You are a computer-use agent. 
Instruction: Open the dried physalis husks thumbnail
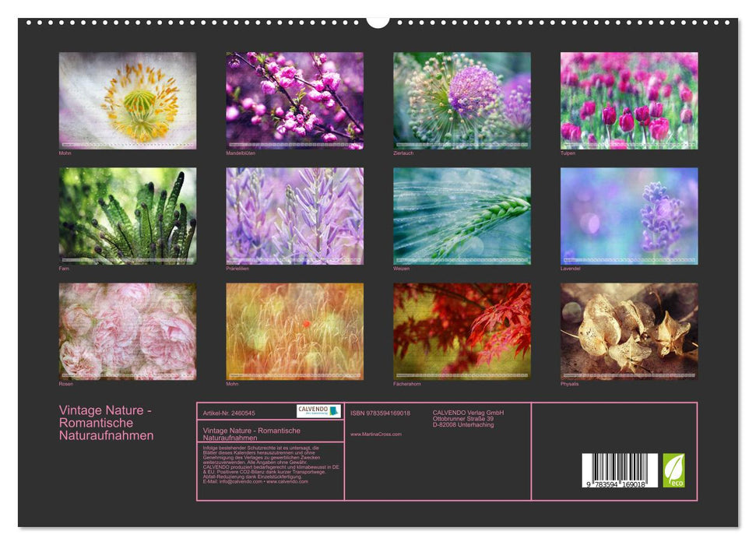tap(629, 332)
